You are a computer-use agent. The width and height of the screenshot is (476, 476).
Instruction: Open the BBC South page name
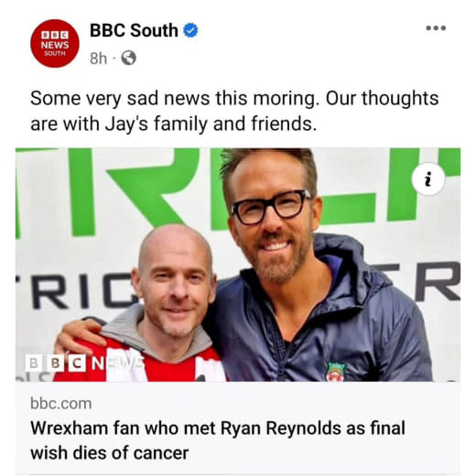[134, 30]
